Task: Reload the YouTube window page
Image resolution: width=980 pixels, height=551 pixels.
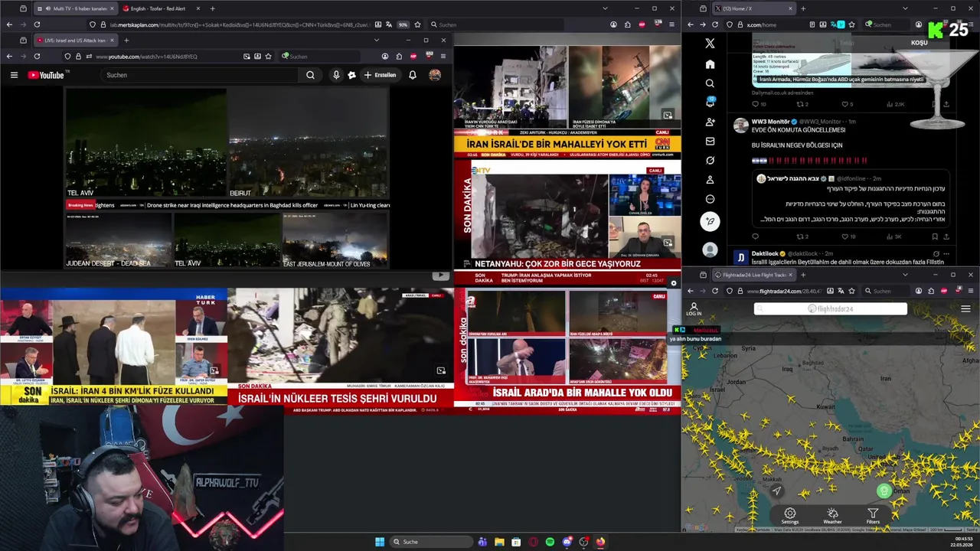Action: pyautogui.click(x=37, y=57)
